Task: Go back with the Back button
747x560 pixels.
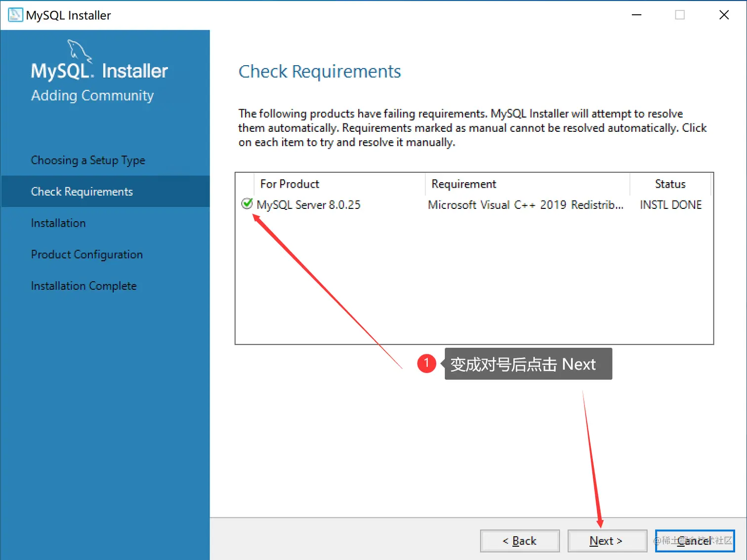Action: click(520, 541)
